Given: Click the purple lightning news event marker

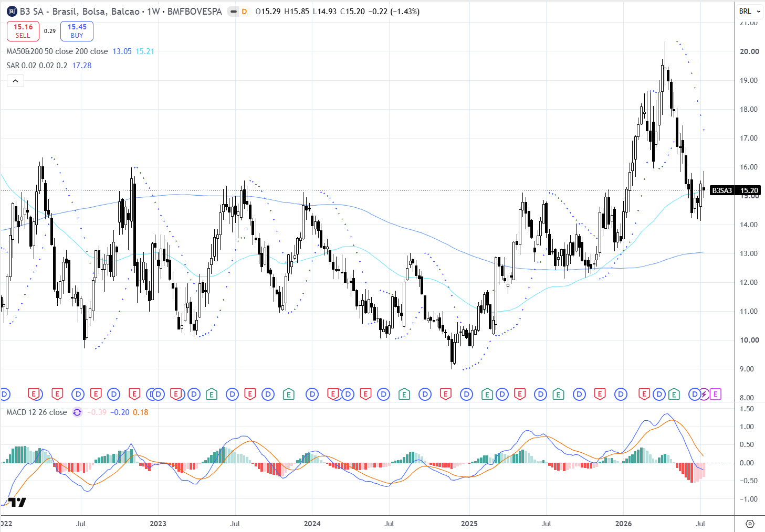Looking at the screenshot, I should click(x=704, y=394).
